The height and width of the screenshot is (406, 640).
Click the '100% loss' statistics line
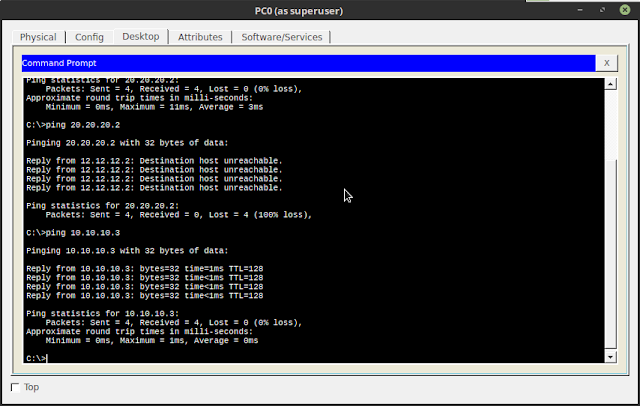(x=178, y=215)
